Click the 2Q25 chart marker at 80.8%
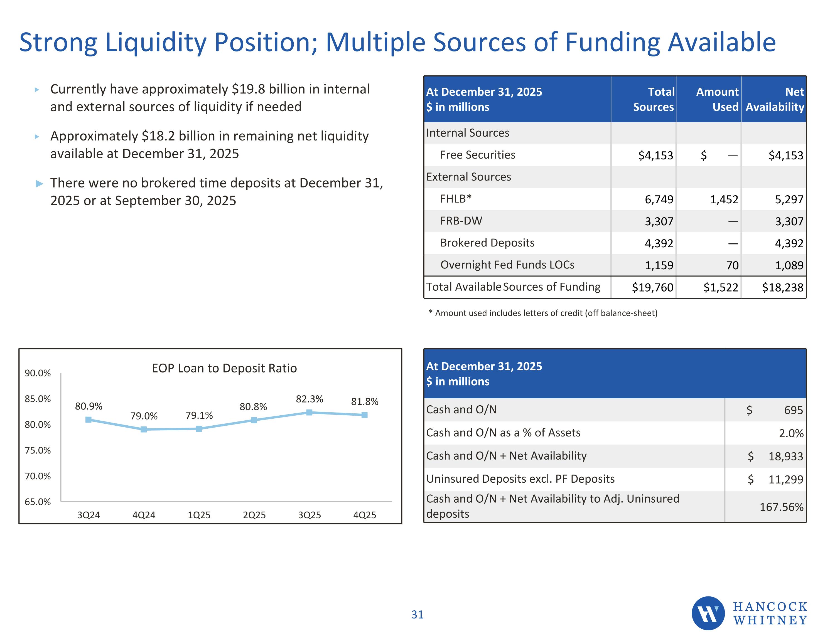This screenshot has width=835, height=644. 254,420
